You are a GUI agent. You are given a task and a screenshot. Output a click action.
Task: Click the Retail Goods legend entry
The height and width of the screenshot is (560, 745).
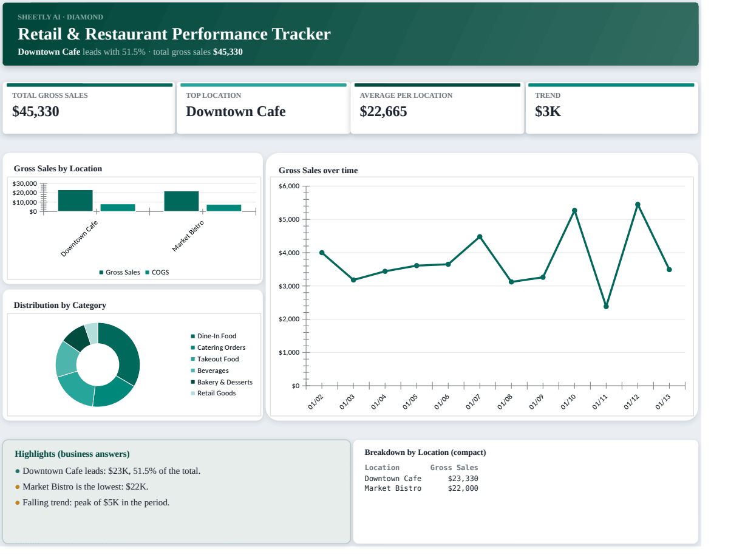pos(213,394)
